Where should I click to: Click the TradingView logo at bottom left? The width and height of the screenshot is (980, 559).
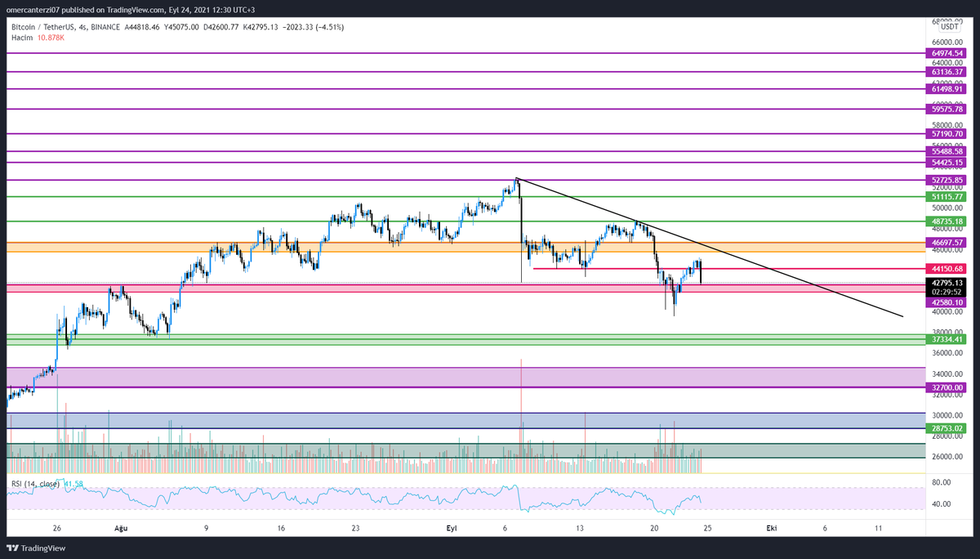38,548
